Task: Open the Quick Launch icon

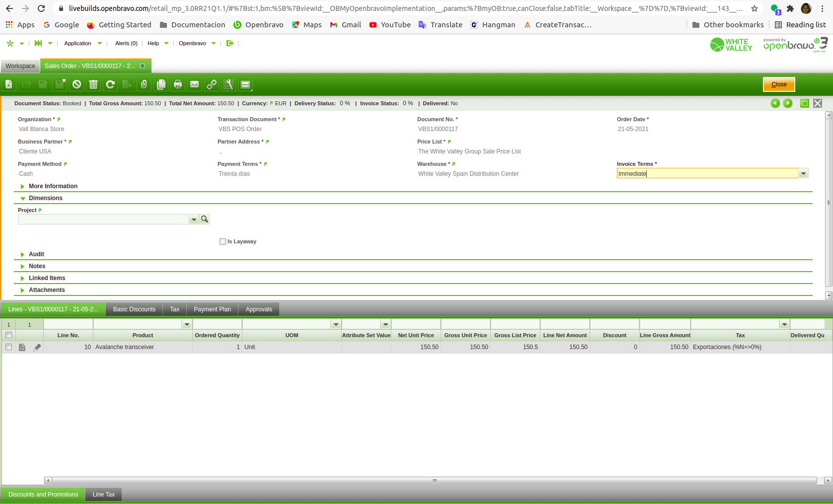Action: [x=38, y=43]
